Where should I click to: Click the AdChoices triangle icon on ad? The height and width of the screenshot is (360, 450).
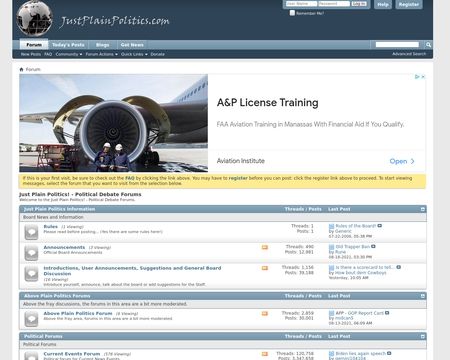(417, 77)
